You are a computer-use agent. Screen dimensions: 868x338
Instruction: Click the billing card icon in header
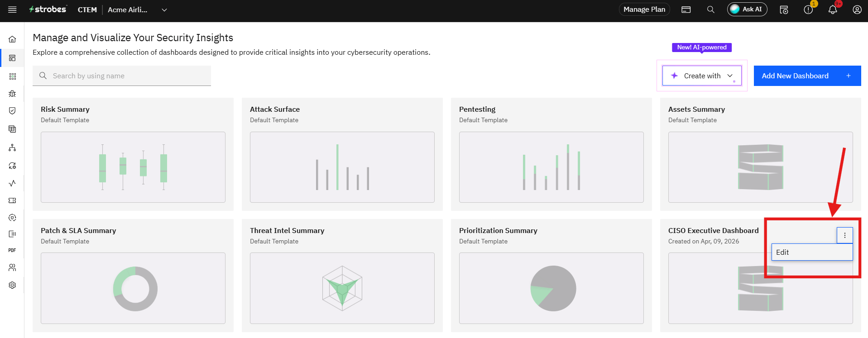tap(686, 10)
